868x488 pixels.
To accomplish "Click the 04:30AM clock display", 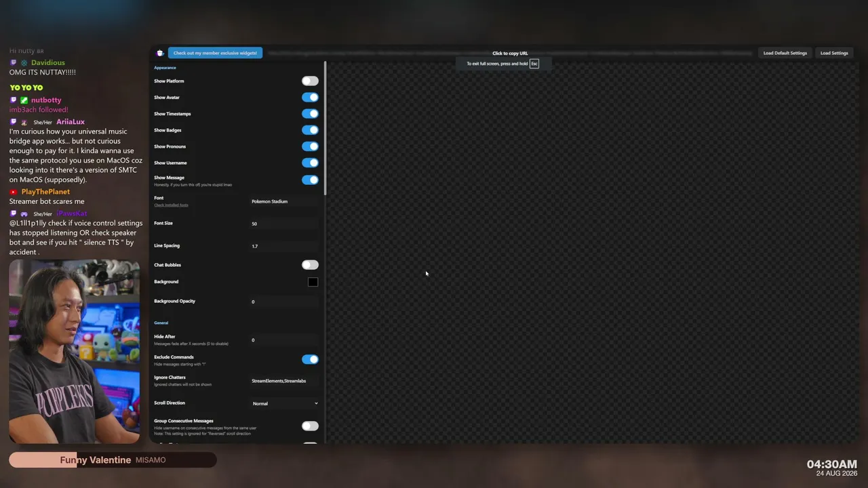I will (x=832, y=464).
